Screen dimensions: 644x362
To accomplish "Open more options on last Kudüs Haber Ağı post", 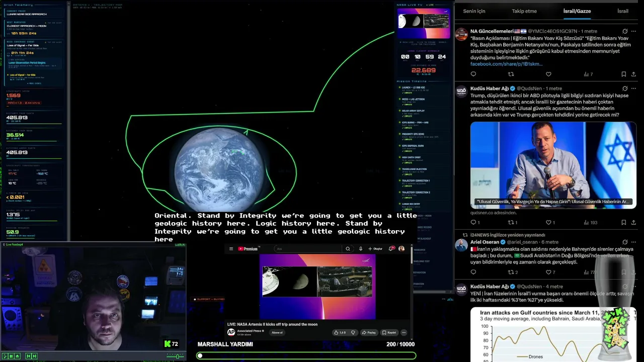I will click(x=633, y=287).
